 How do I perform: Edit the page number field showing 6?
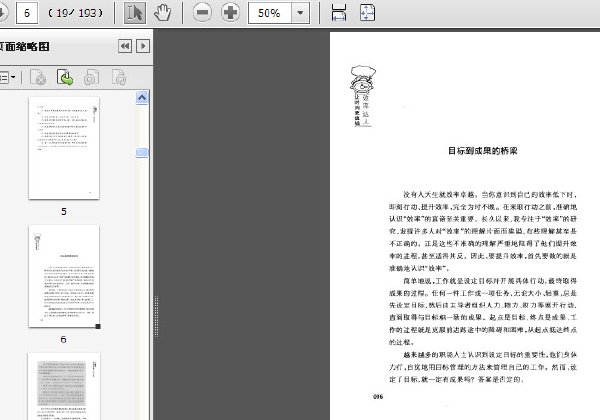pyautogui.click(x=27, y=13)
